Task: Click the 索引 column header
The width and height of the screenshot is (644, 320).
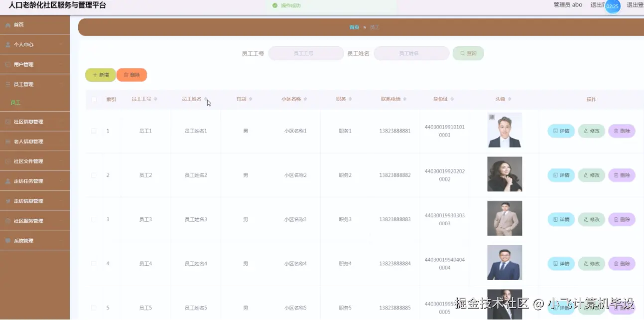Action: [x=111, y=99]
